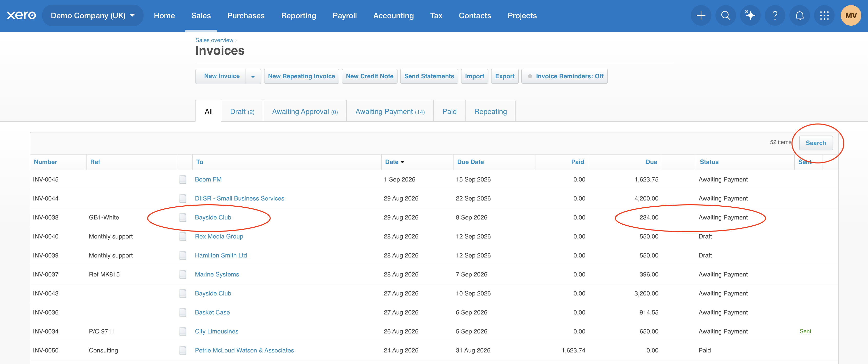This screenshot has width=868, height=364.
Task: Open the help question mark menu
Action: point(775,15)
